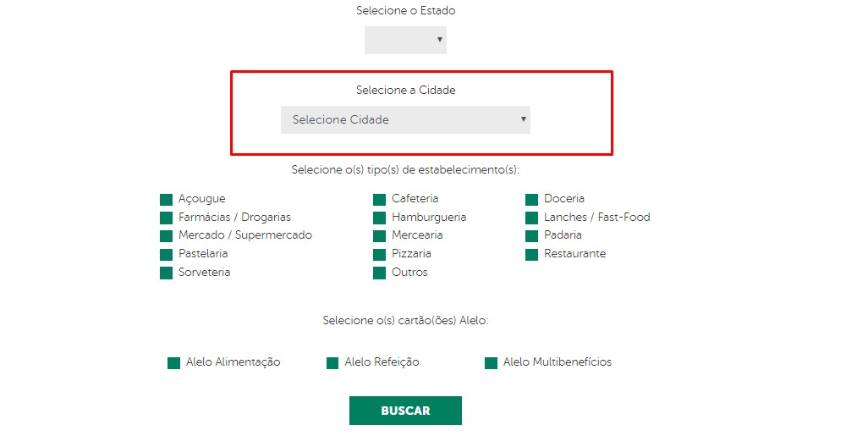Enable the Pastelaria establishment type
This screenshot has width=868, height=436.
166,255
